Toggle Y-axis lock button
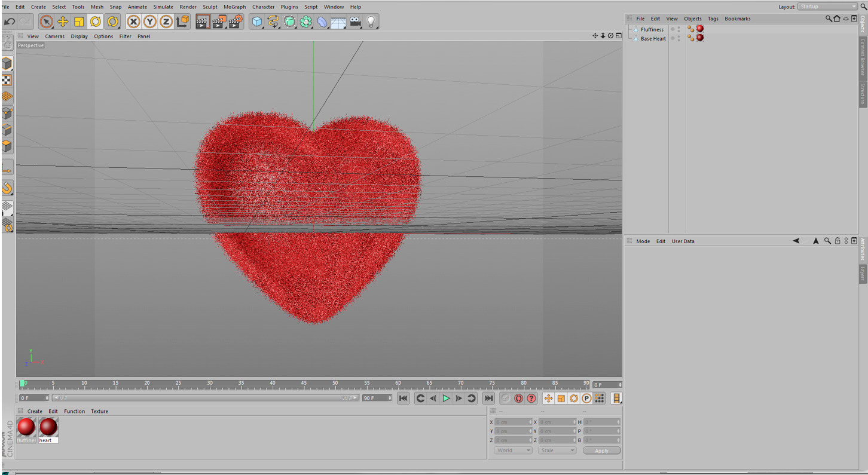The image size is (868, 475). (x=149, y=22)
